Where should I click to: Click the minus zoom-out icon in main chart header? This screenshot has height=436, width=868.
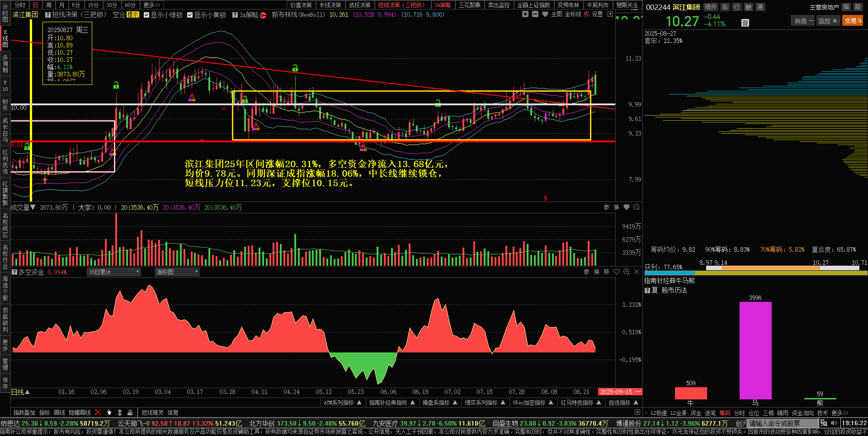coord(535,14)
